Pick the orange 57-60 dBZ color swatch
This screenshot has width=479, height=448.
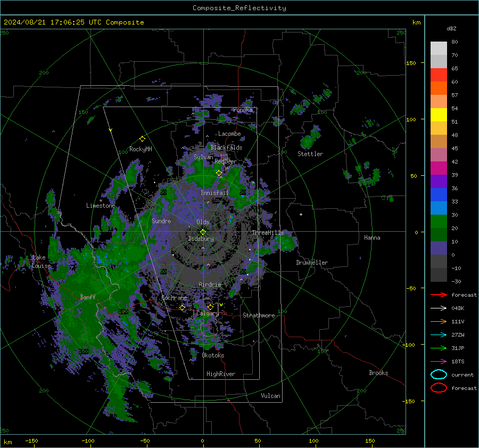point(439,88)
